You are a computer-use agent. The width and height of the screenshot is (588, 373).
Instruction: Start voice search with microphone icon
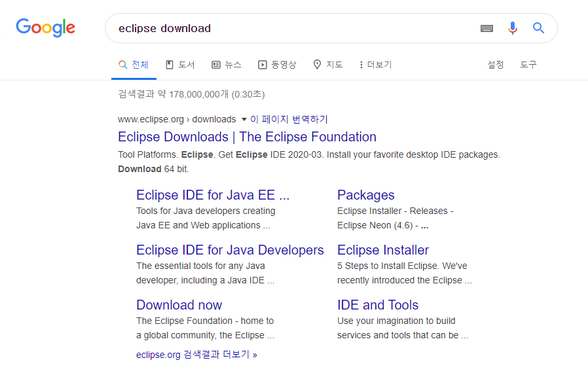pyautogui.click(x=513, y=28)
